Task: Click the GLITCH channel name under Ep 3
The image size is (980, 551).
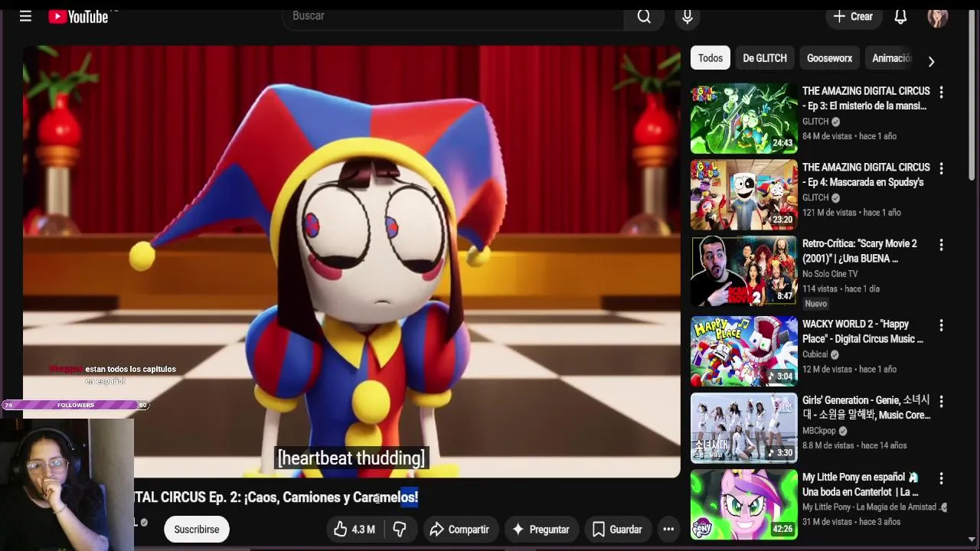Action: (x=815, y=122)
